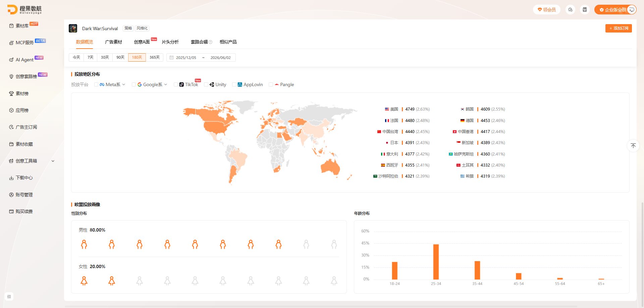Click the 25-34 age bar in the chart
Image resolution: width=644 pixels, height=308 pixels.
436,262
